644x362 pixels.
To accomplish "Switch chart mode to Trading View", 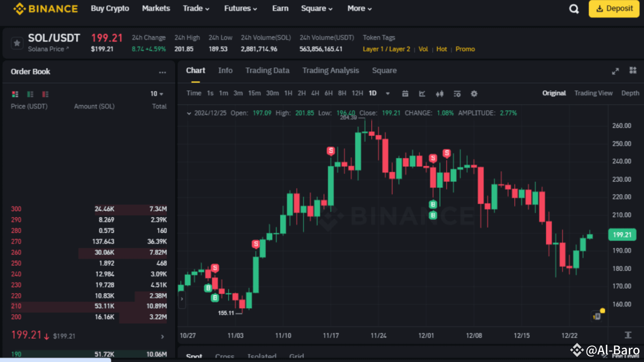I will pos(594,93).
